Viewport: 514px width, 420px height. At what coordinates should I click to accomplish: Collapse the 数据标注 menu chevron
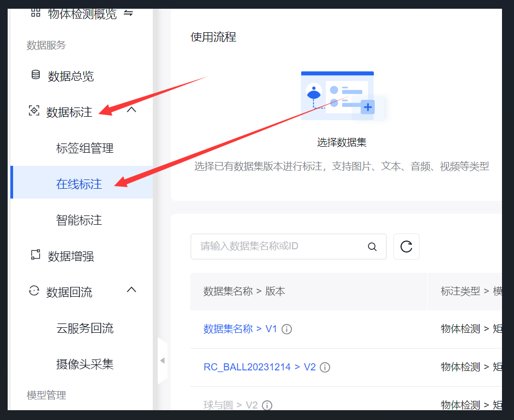132,110
